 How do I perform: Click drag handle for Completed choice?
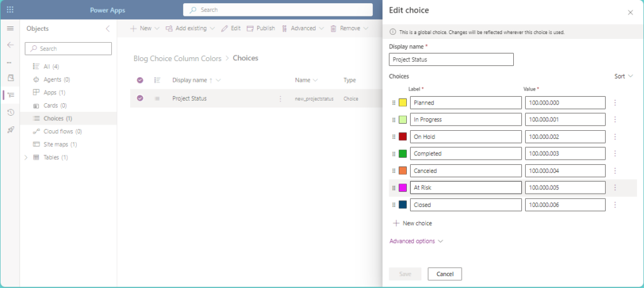pos(394,153)
